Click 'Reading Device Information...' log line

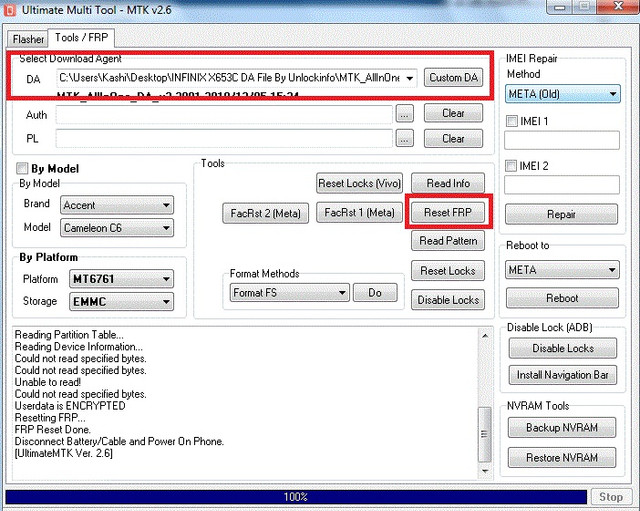[x=79, y=347]
